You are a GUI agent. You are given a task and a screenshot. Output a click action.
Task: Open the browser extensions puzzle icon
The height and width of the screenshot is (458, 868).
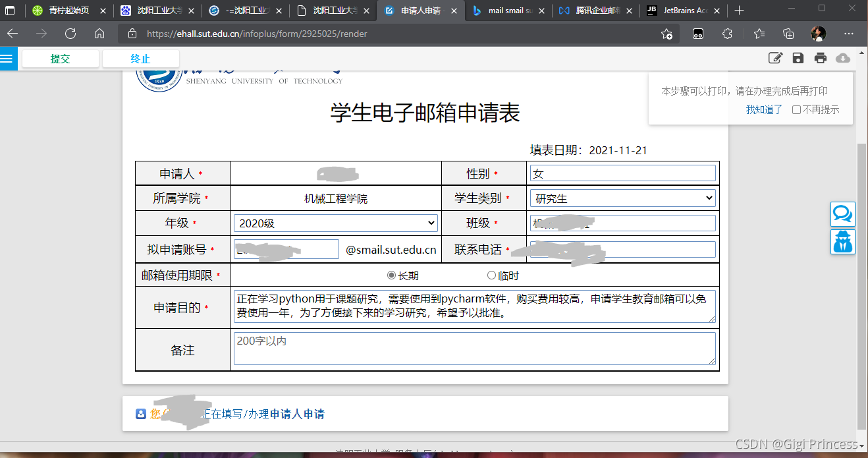click(727, 34)
